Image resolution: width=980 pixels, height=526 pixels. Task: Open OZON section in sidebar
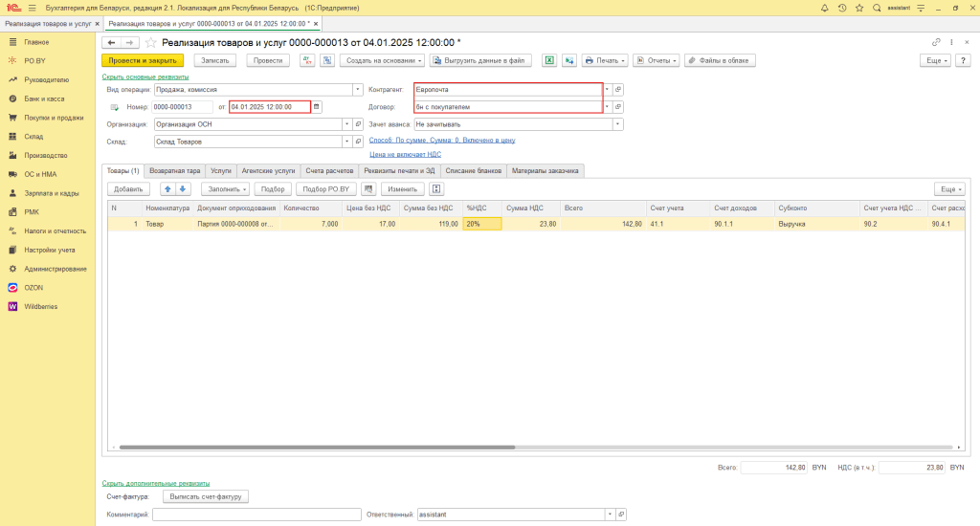[33, 288]
